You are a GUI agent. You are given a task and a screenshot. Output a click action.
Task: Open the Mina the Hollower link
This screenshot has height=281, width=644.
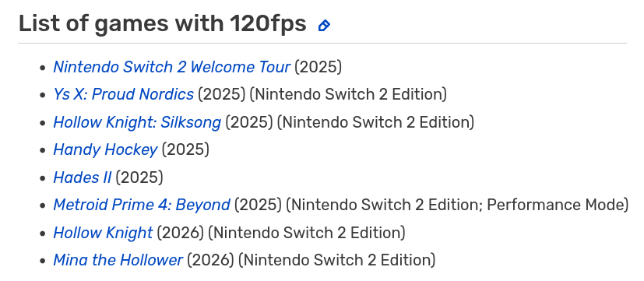pos(118,261)
